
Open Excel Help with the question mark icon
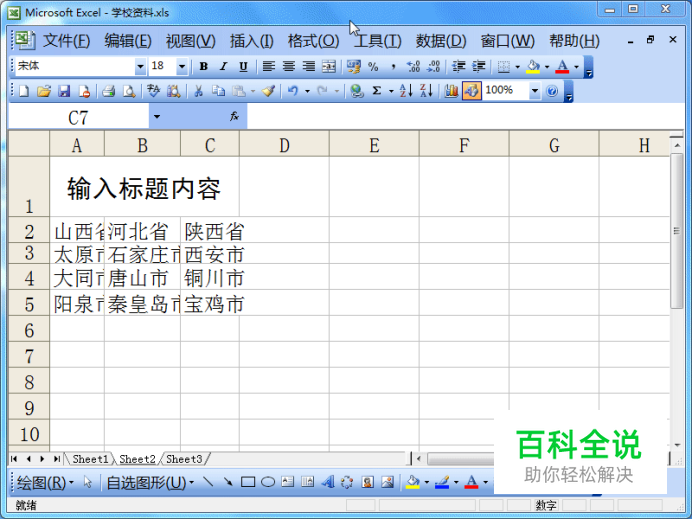pos(552,91)
